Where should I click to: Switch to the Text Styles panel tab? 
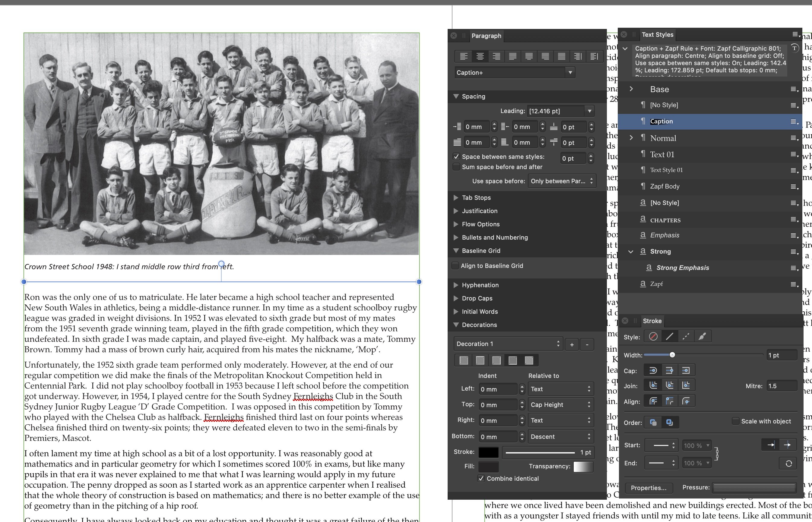[657, 35]
